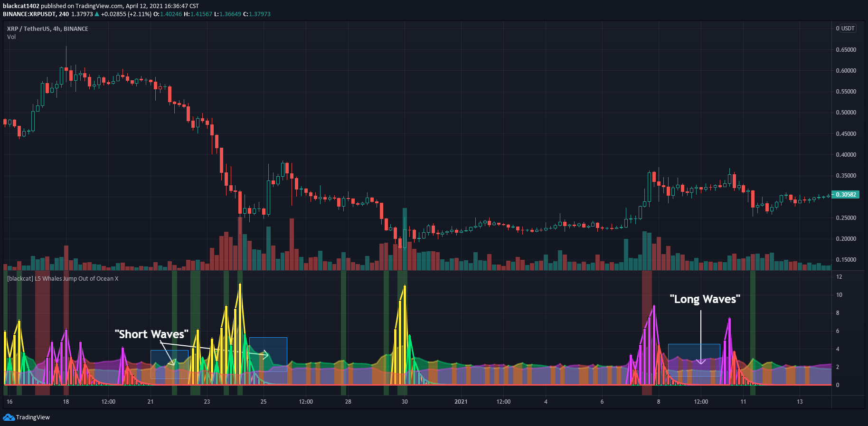Viewport: 868px width, 426px height.
Task: Click the 0.60000 price axis label
Action: [x=846, y=71]
